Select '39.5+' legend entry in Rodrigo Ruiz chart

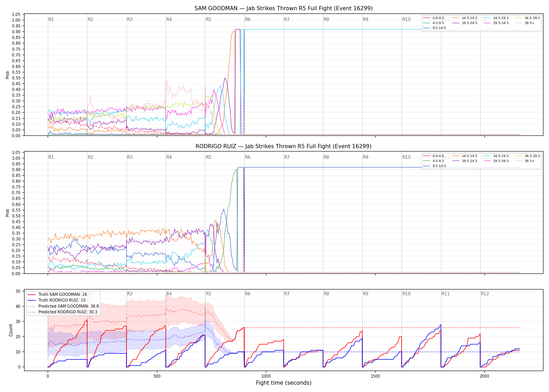525,161
